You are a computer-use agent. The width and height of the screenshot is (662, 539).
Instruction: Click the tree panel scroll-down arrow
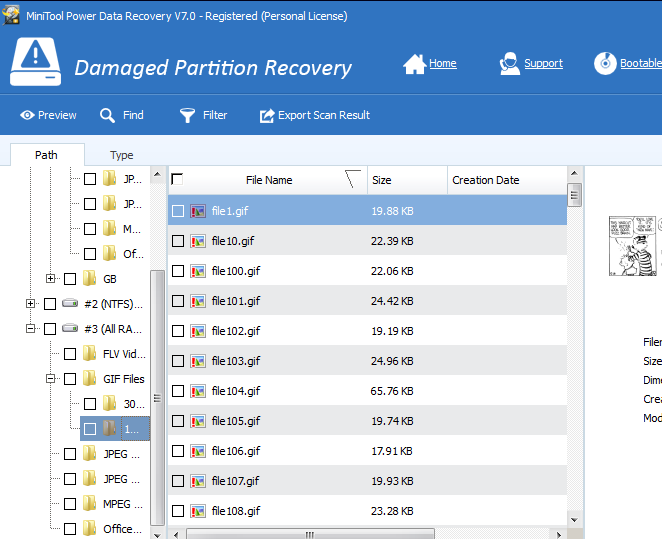[x=157, y=535]
